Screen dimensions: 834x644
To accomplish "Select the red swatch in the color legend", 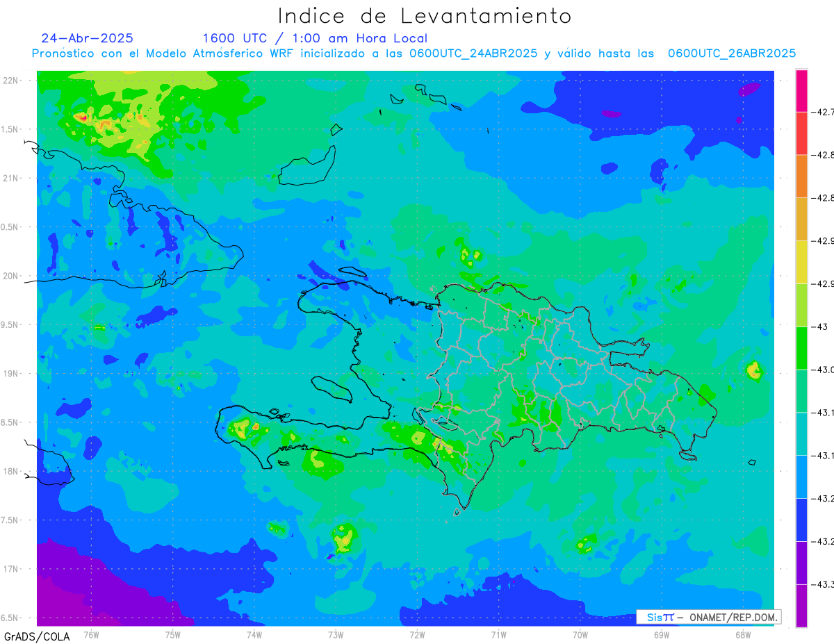I will tap(801, 133).
